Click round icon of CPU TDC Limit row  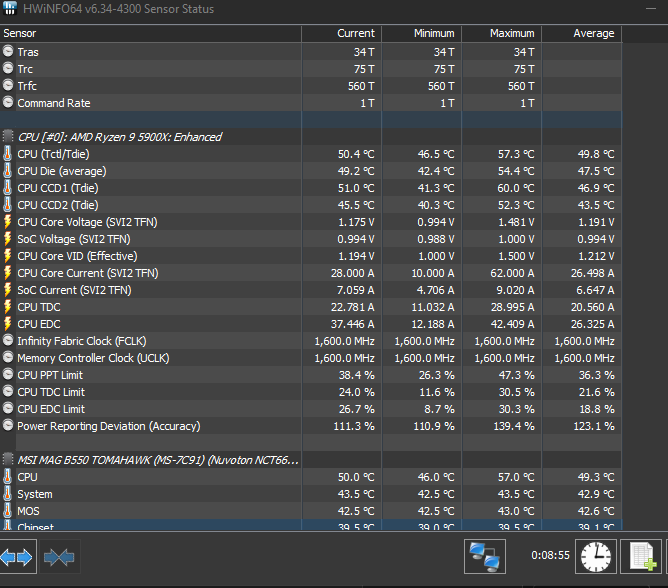(8, 392)
